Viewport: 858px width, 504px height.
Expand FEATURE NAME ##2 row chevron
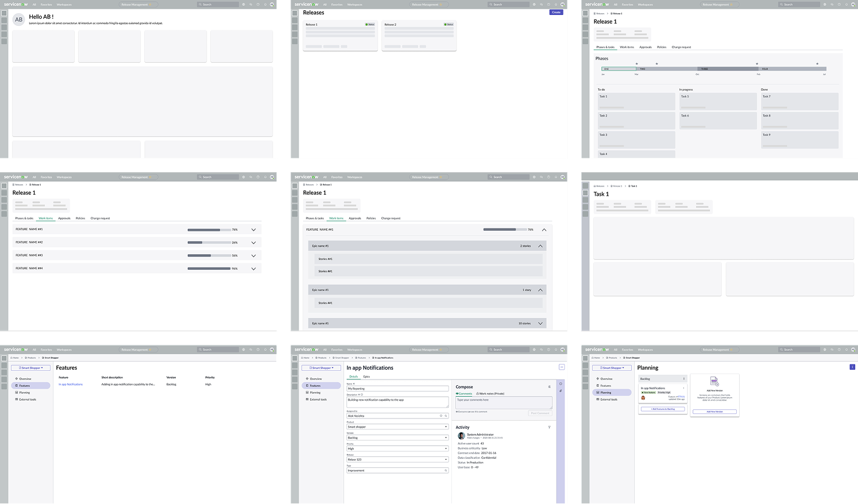(253, 243)
